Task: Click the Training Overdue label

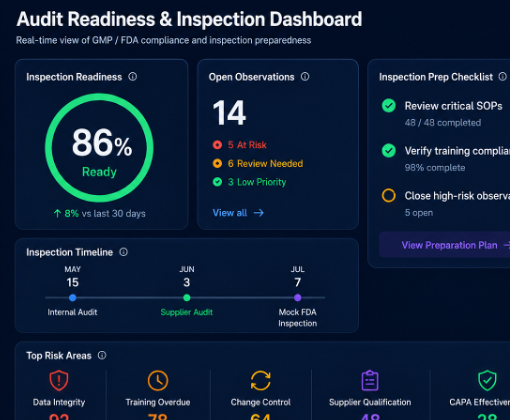Action: click(158, 402)
